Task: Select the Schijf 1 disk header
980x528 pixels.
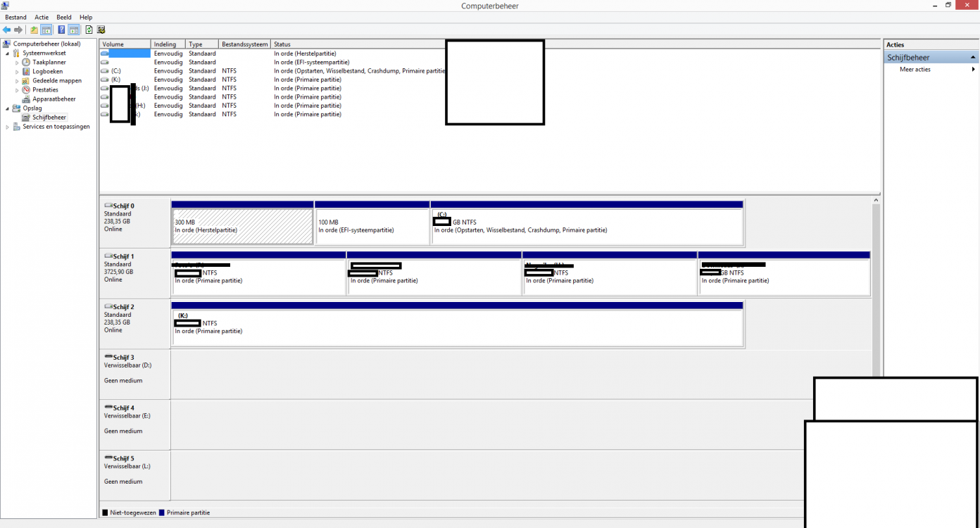Action: 134,273
